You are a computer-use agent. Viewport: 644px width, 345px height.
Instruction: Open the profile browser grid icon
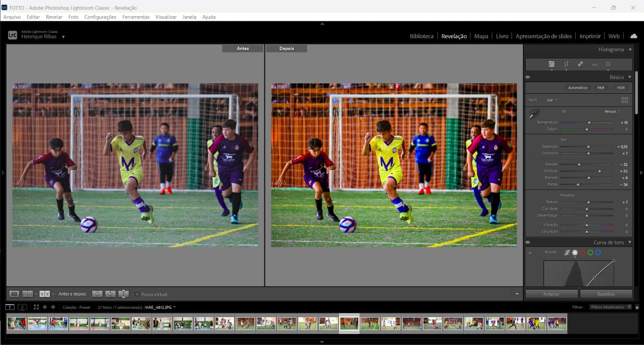[x=624, y=100]
